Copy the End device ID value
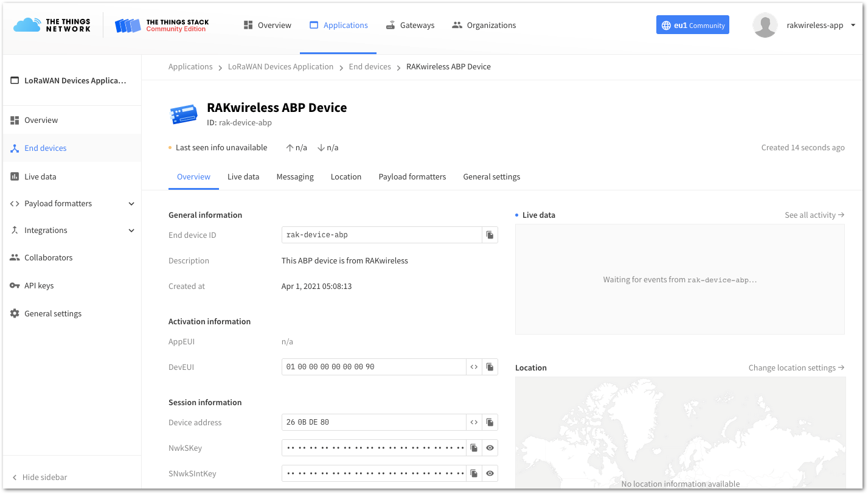The width and height of the screenshot is (868, 494). point(490,235)
